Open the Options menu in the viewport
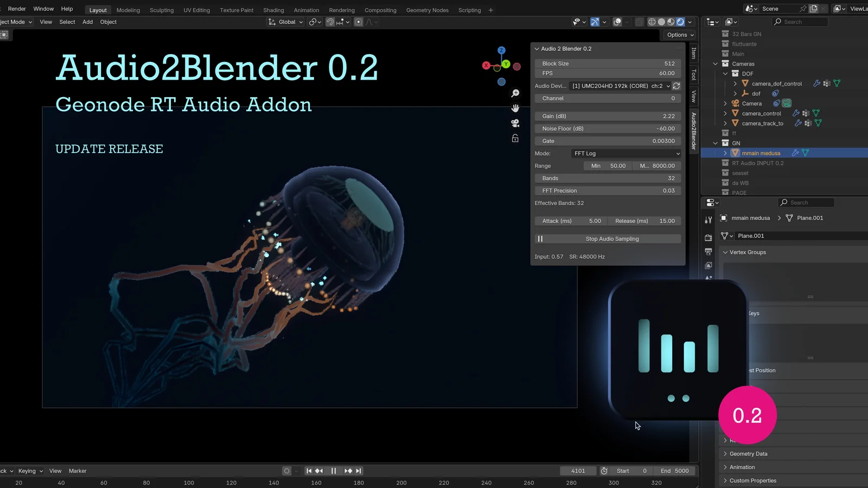 [679, 35]
